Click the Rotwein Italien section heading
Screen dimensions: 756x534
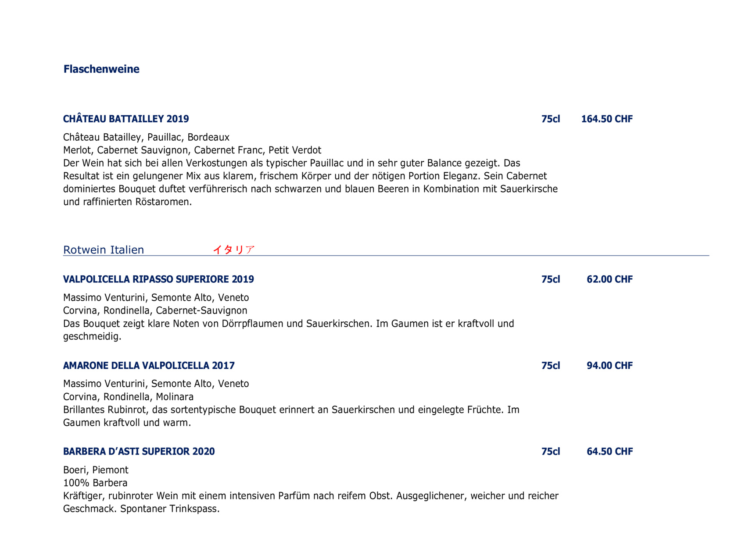(104, 250)
